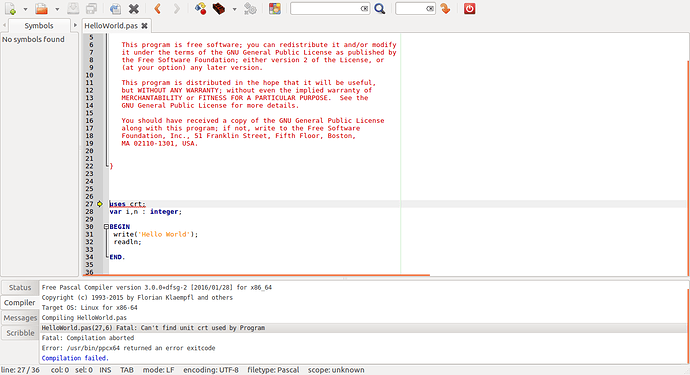Viewport: 690px width, 375px height.
Task: Place cursor on the write('Hello World') line
Action: pos(156,235)
